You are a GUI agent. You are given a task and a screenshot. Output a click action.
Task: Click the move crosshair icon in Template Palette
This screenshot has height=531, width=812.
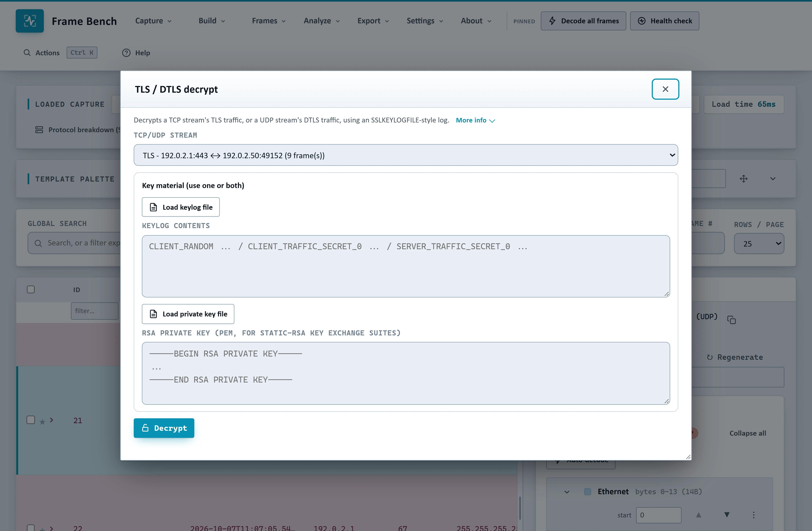[x=743, y=179]
